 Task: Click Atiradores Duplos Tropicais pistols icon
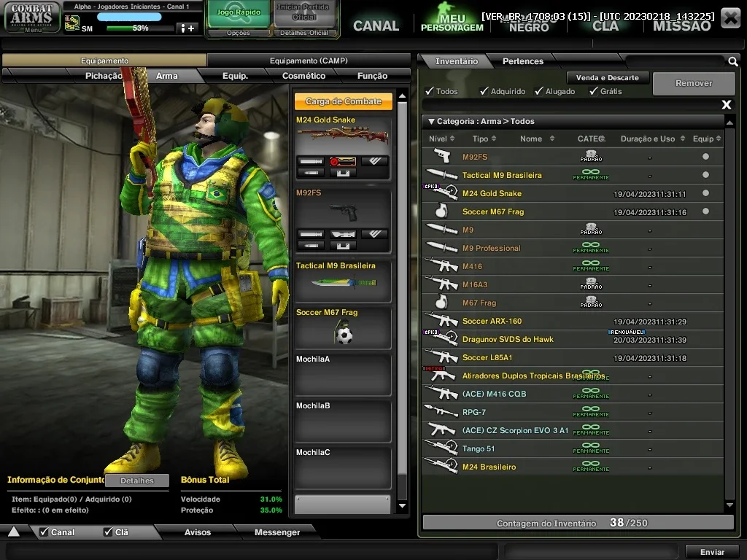(442, 376)
